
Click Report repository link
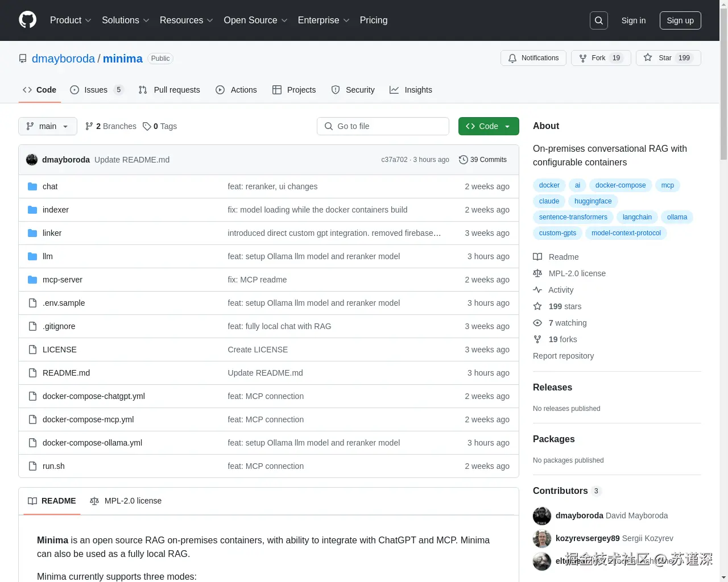point(563,356)
